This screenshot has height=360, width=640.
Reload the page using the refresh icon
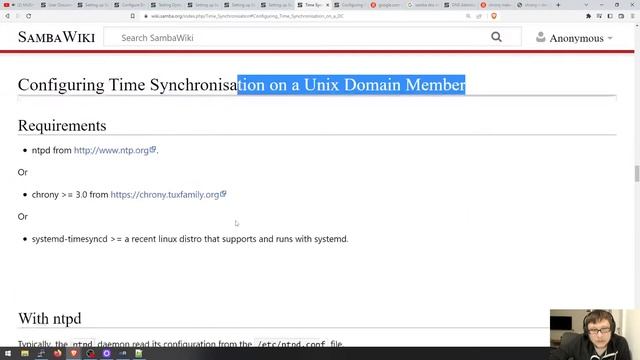tap(29, 16)
